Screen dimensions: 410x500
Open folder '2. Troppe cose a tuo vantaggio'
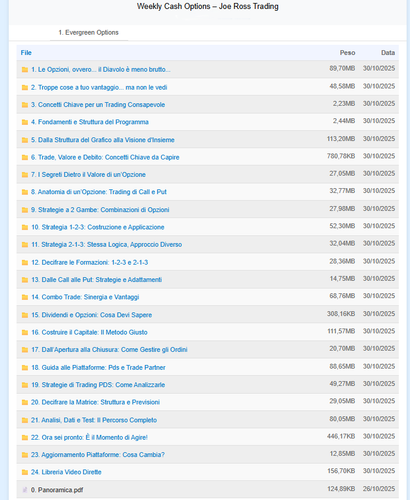coord(99,88)
